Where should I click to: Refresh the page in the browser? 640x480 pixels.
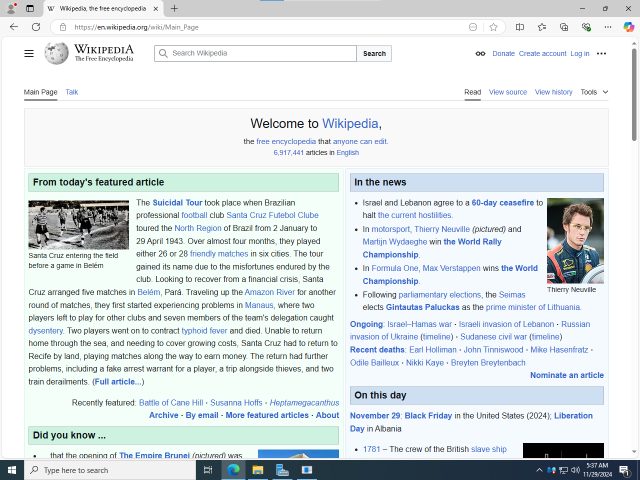(36, 27)
